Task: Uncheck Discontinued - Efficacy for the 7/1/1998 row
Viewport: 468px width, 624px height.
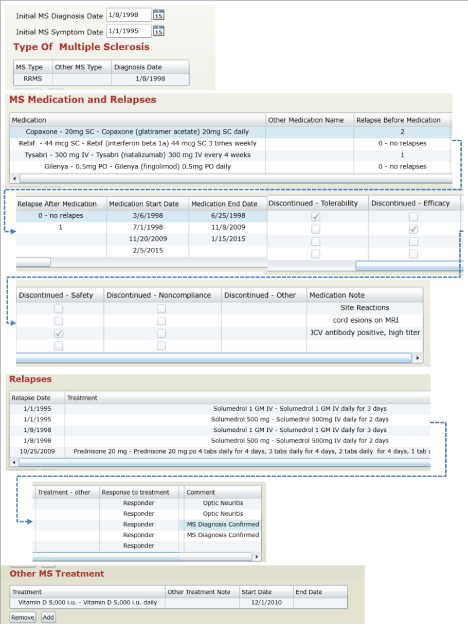Action: click(x=413, y=229)
